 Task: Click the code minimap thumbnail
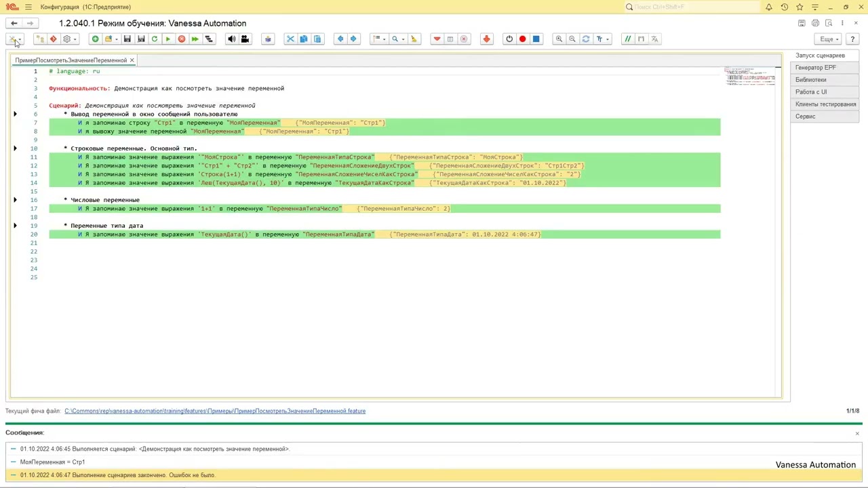point(750,76)
